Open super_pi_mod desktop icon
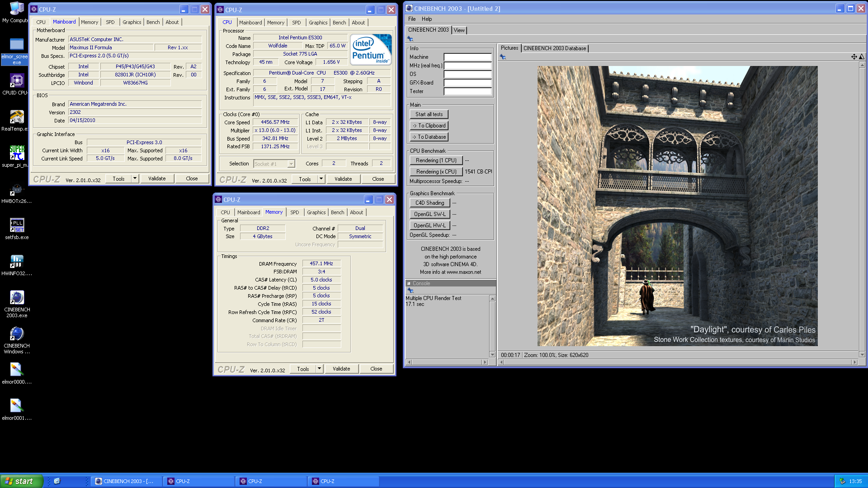The width and height of the screenshot is (868, 488). pos(16,156)
